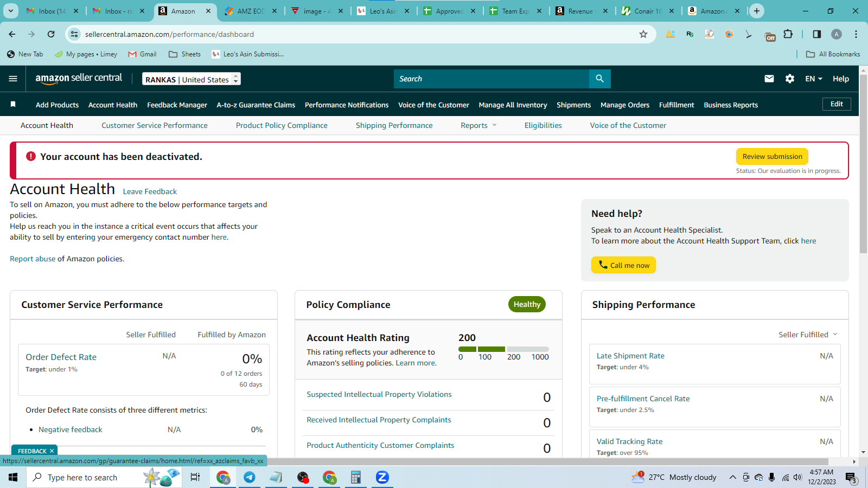The width and height of the screenshot is (868, 488).
Task: Open a new browser tab with plus
Action: (x=757, y=11)
